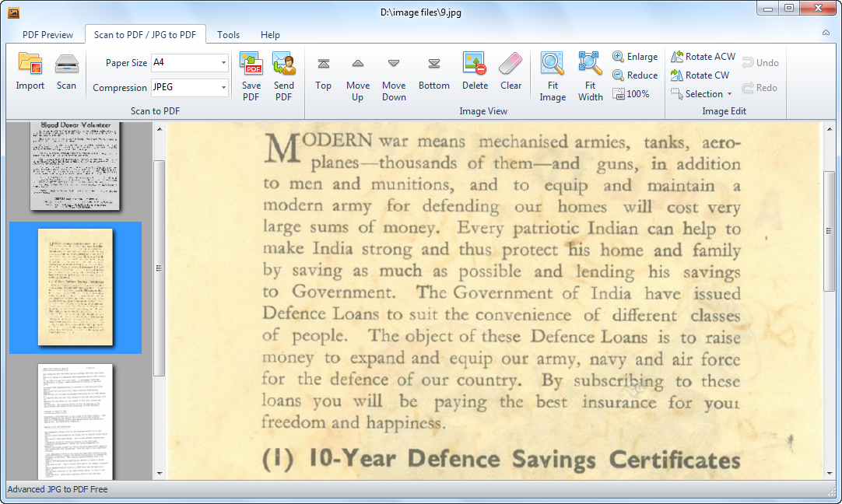Image resolution: width=842 pixels, height=504 pixels.
Task: Redo the last image edit
Action: (760, 87)
